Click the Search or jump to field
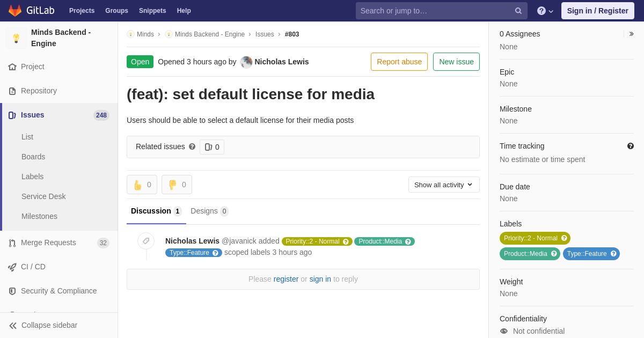 [441, 11]
